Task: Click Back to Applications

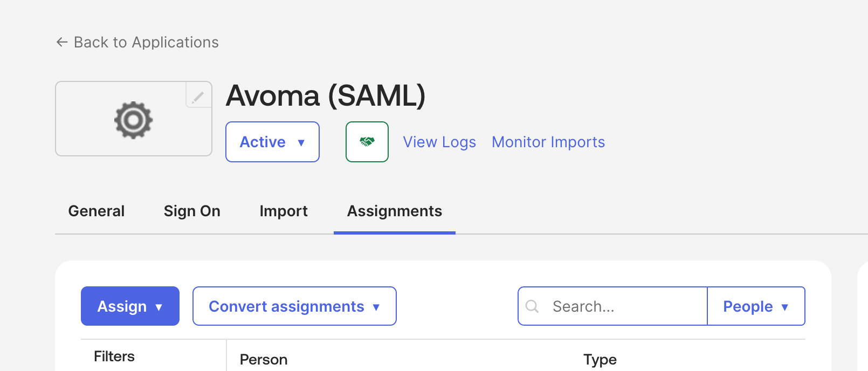Action: [x=146, y=42]
